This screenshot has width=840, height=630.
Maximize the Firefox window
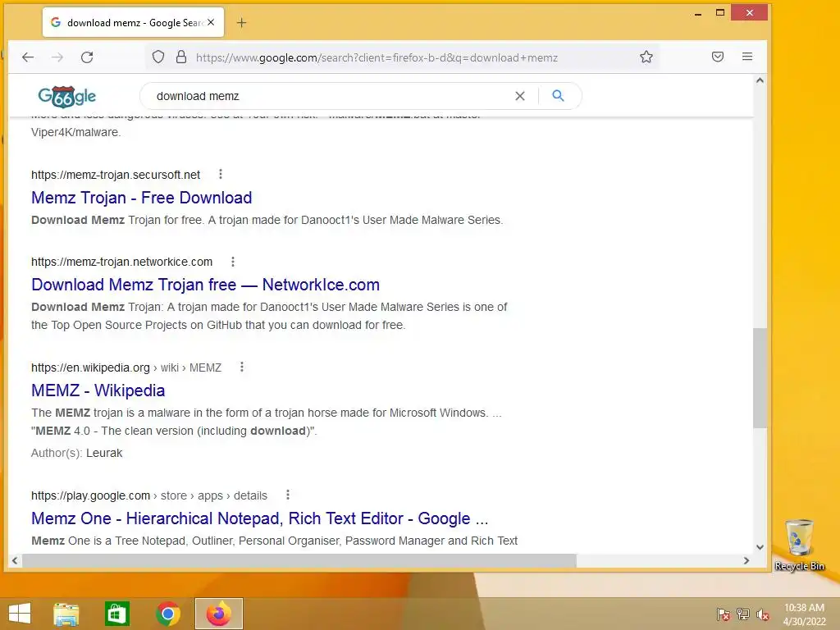pos(720,13)
